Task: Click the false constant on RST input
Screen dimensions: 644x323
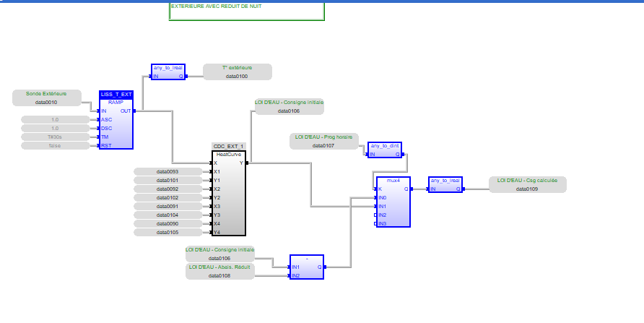Action: (x=55, y=145)
